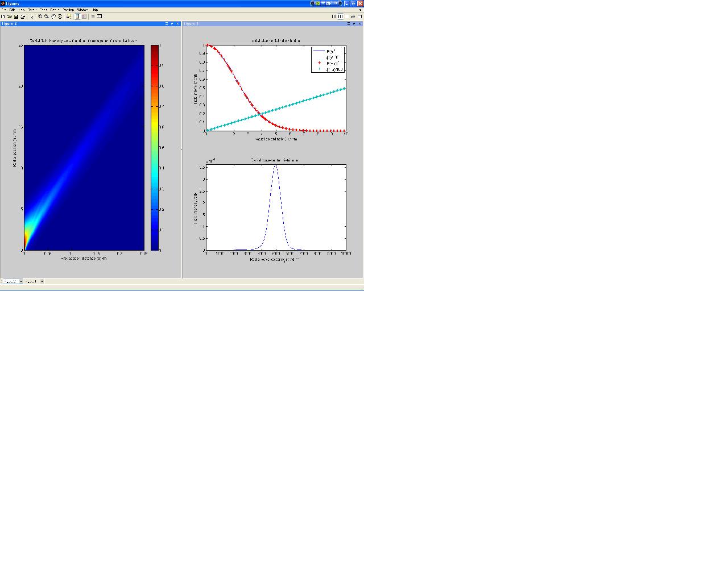Click the Print Figure toolbar icon
Screen dimensions: 728x582
click(23, 16)
